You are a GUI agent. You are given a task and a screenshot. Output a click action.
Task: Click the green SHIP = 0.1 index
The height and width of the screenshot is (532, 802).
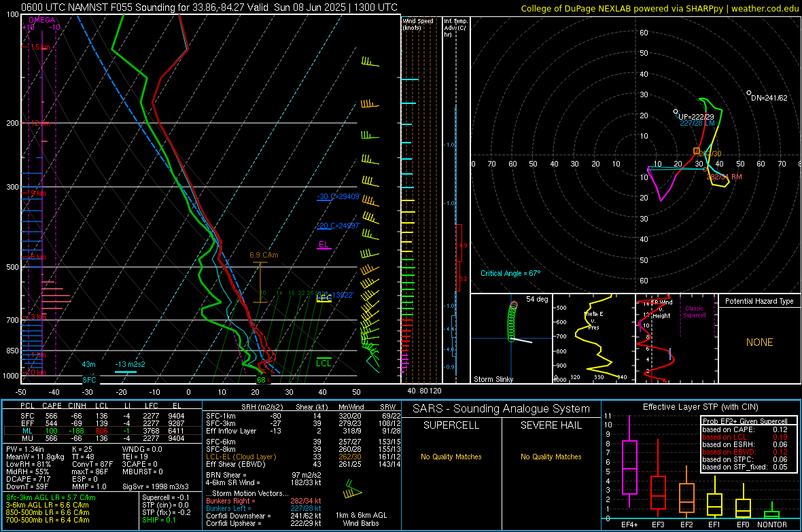159,520
